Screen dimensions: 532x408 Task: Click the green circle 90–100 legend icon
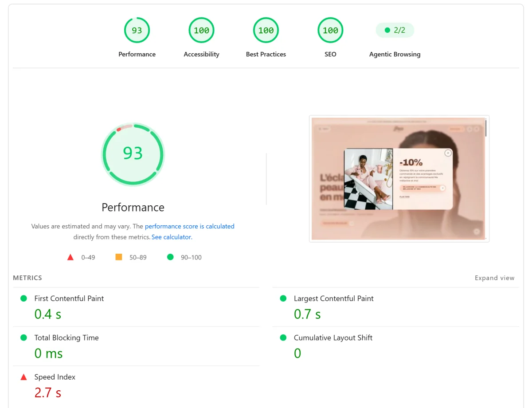(x=170, y=257)
